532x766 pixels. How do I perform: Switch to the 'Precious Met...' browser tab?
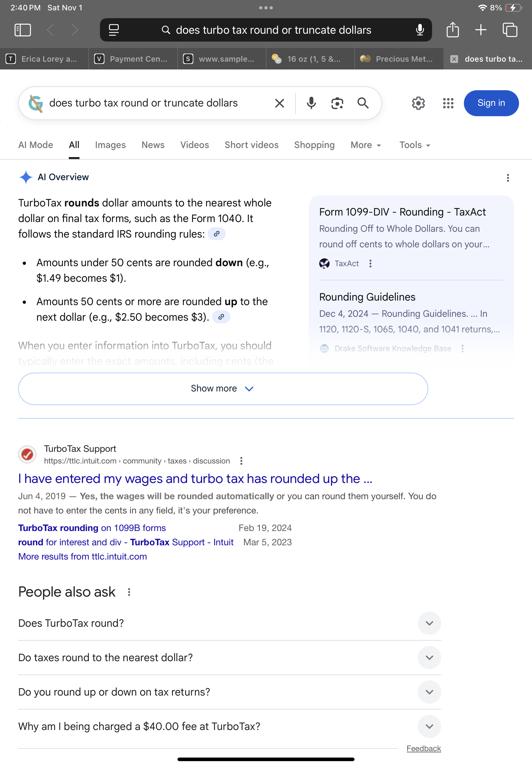pos(399,59)
